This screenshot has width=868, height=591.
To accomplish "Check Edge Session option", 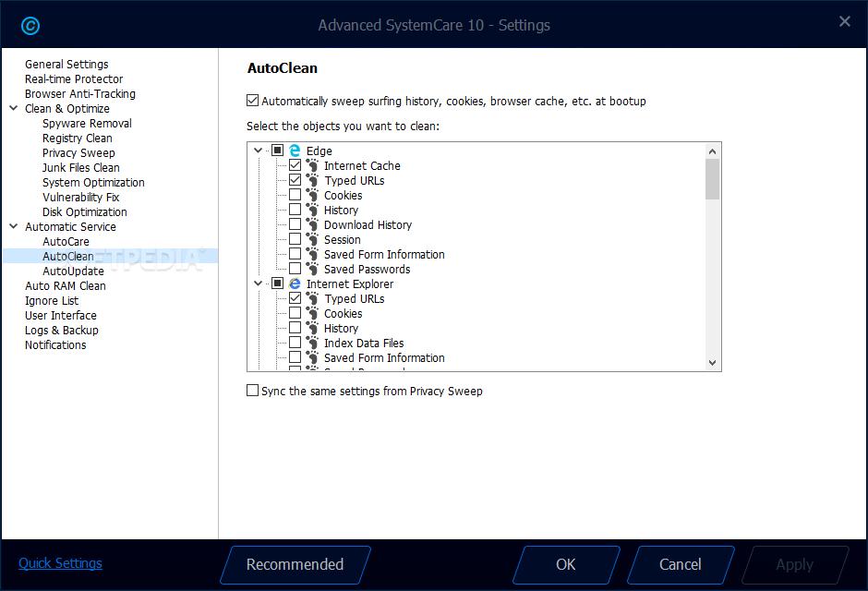I will click(295, 239).
